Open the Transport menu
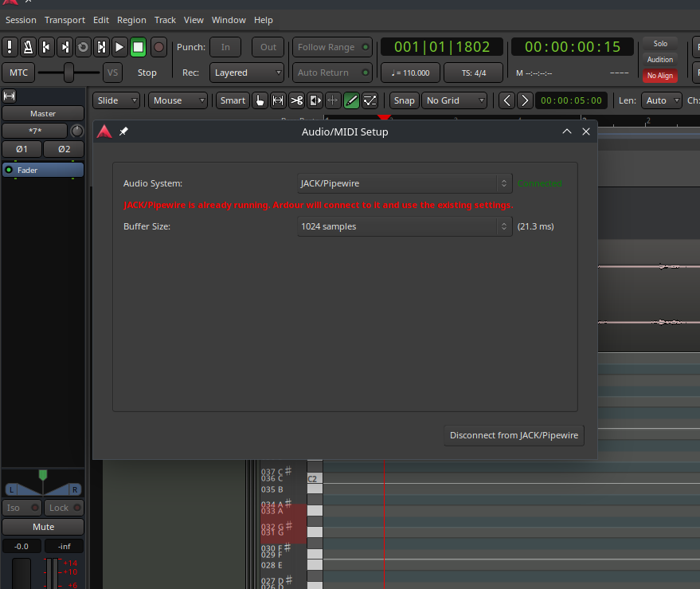The height and width of the screenshot is (589, 700). 65,20
